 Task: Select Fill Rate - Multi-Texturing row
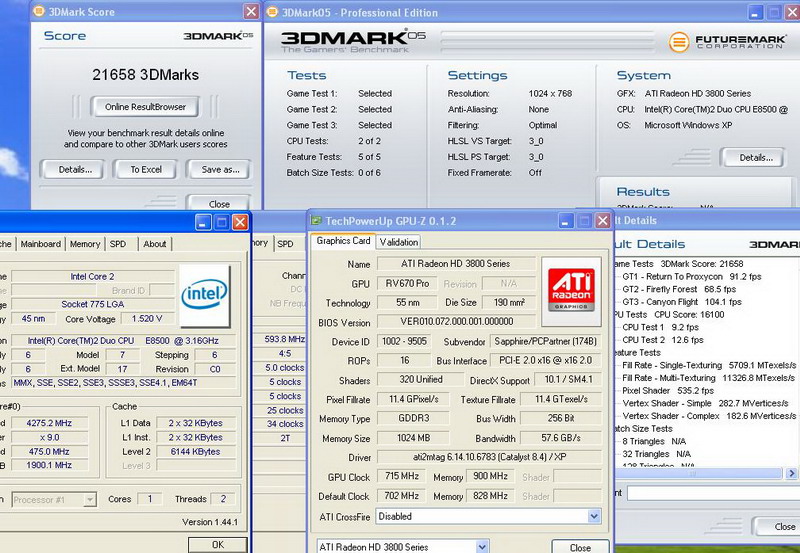(x=708, y=378)
